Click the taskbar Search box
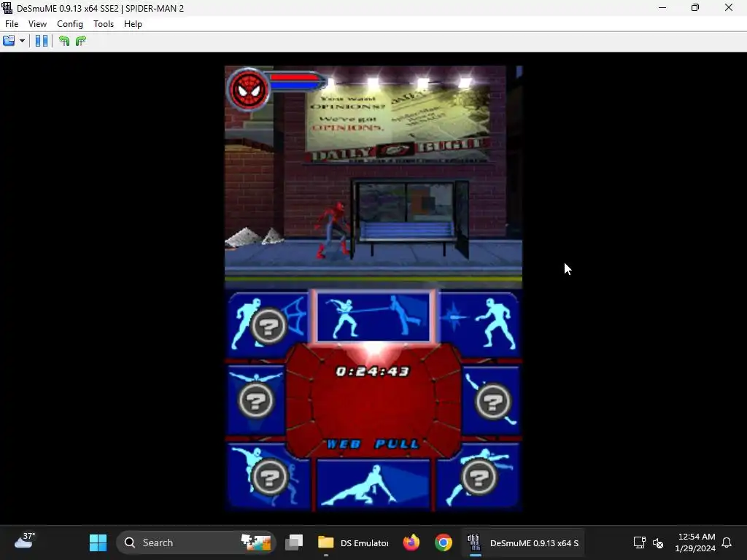 coord(196,542)
